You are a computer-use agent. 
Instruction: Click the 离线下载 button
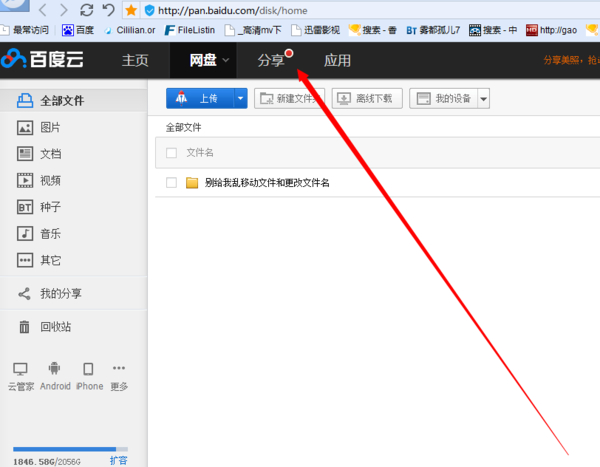[367, 98]
